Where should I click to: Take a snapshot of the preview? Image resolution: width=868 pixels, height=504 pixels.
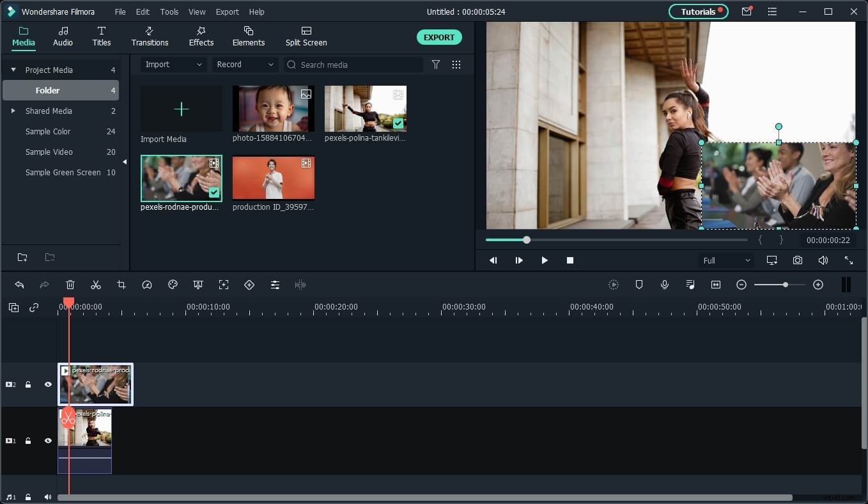(x=797, y=260)
